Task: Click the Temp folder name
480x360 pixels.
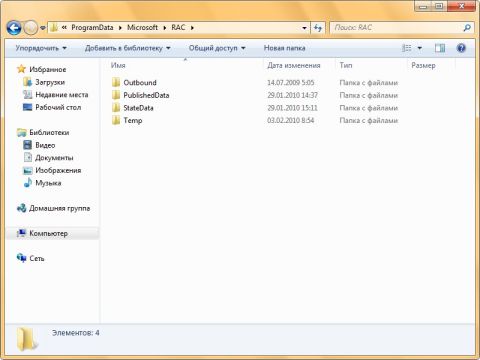Action: coord(133,120)
